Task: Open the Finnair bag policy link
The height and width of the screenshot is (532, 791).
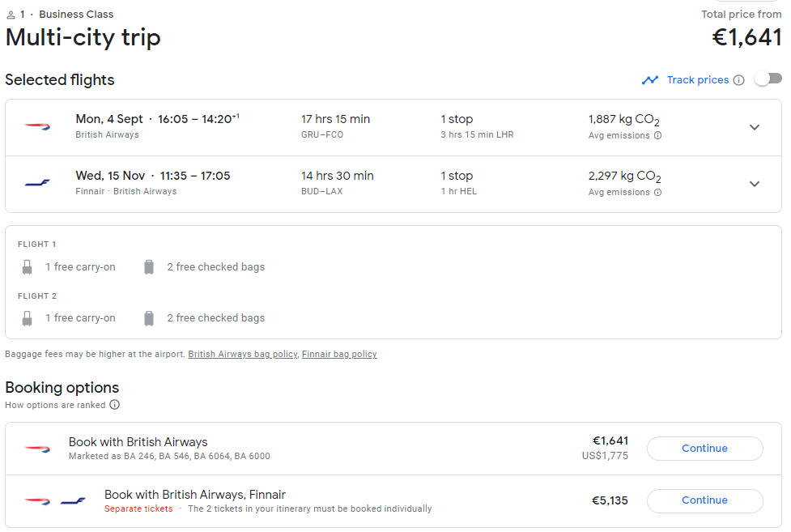Action: [x=339, y=355]
